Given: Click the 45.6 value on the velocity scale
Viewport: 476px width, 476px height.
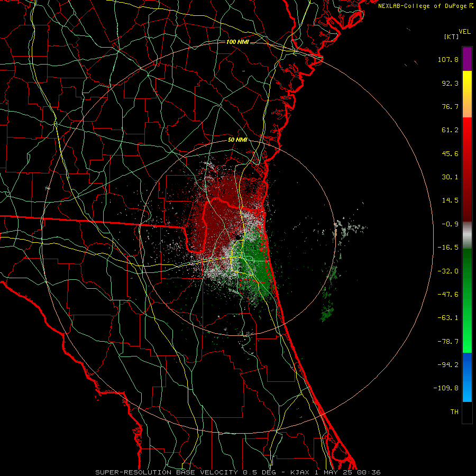Looking at the screenshot, I should click(x=450, y=153).
